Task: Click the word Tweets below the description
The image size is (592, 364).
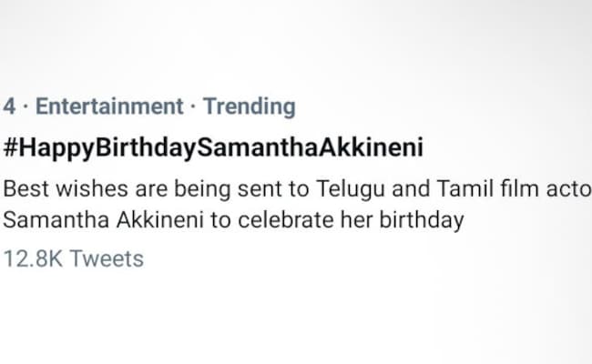Action: (107, 258)
